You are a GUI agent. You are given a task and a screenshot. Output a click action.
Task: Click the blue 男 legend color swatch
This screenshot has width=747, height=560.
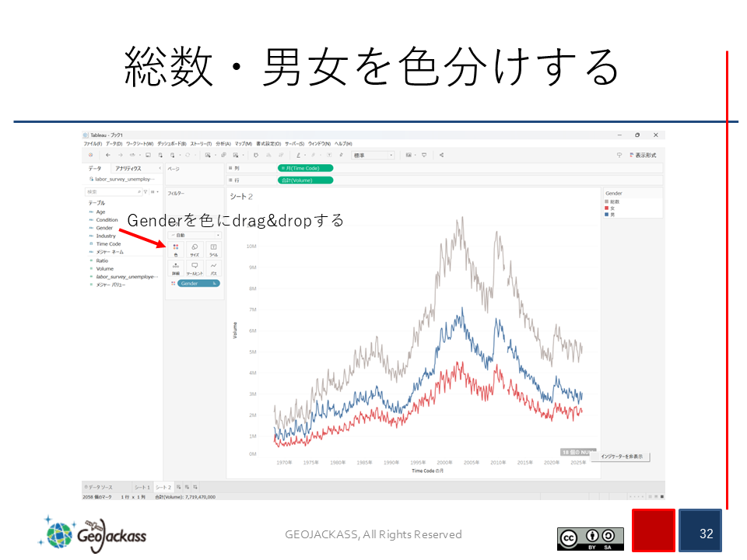pyautogui.click(x=607, y=214)
